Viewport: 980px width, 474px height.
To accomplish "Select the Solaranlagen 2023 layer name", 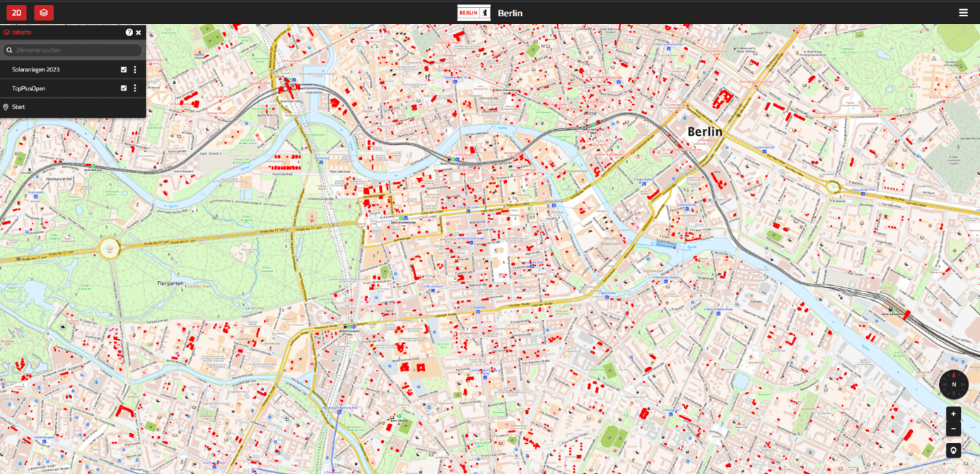I will 35,69.
